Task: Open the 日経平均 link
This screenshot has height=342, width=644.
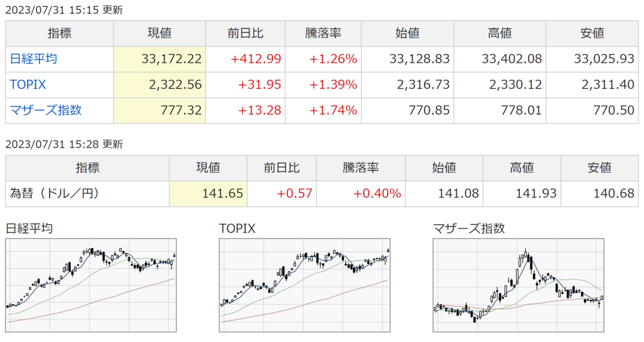Action: (33, 59)
